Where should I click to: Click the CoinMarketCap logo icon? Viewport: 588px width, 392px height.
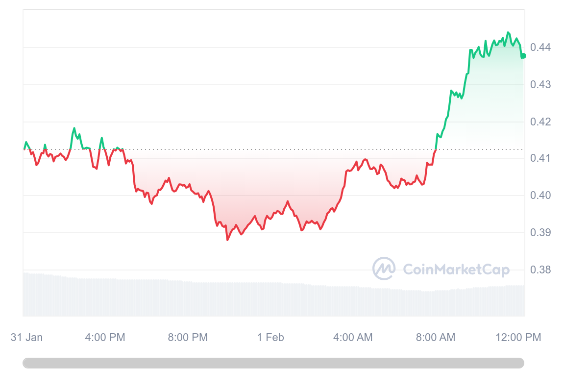pyautogui.click(x=384, y=269)
